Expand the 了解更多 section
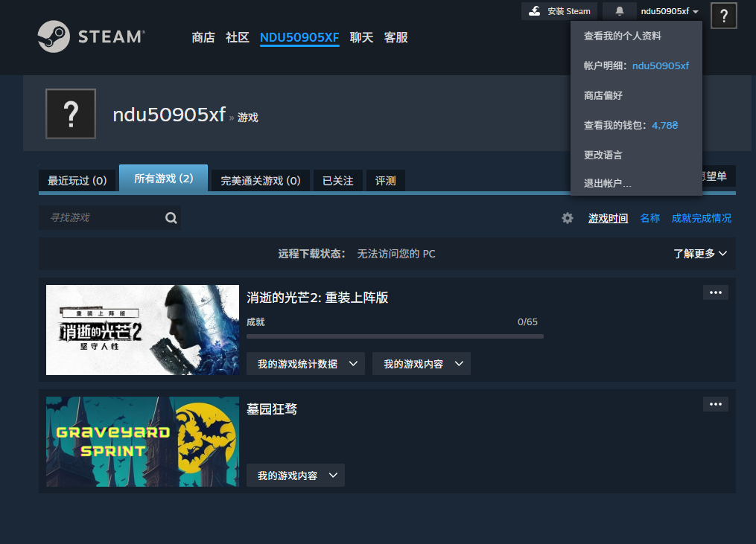Image resolution: width=756 pixels, height=544 pixels. click(700, 254)
